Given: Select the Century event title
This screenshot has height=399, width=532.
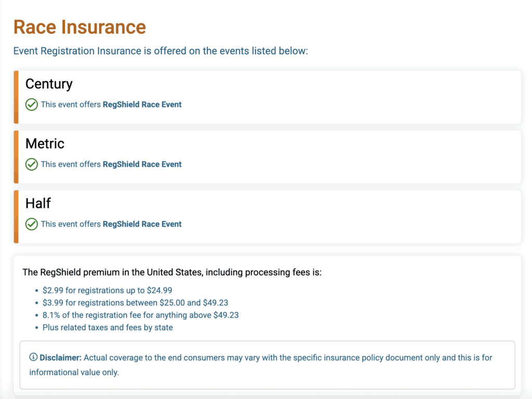Looking at the screenshot, I should click(49, 84).
